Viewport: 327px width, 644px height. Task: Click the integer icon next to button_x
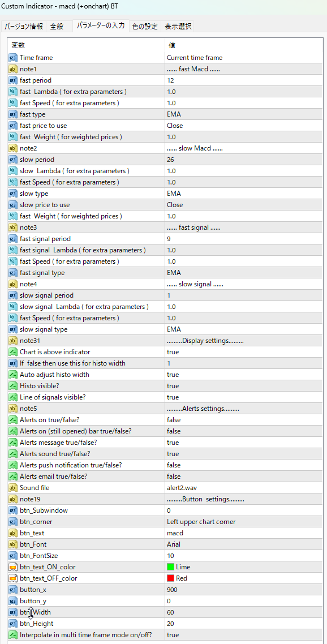13,589
